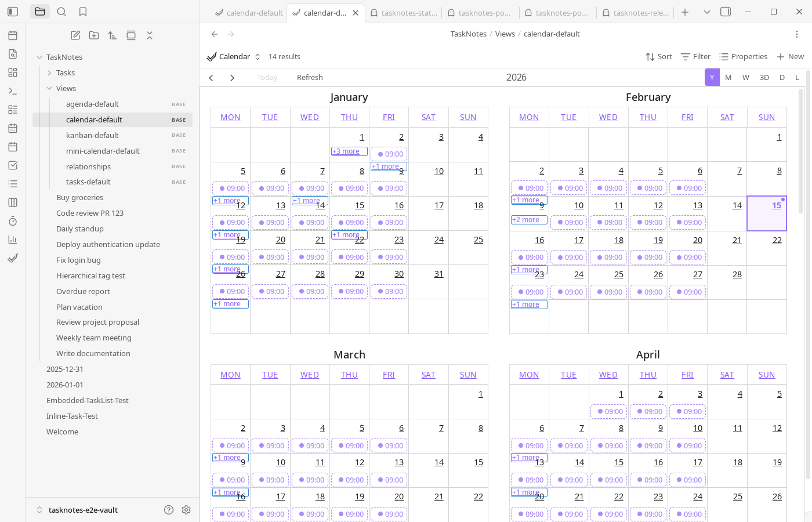Open the Calendar view switcher dropdown
The width and height of the screenshot is (812, 522).
click(x=234, y=57)
